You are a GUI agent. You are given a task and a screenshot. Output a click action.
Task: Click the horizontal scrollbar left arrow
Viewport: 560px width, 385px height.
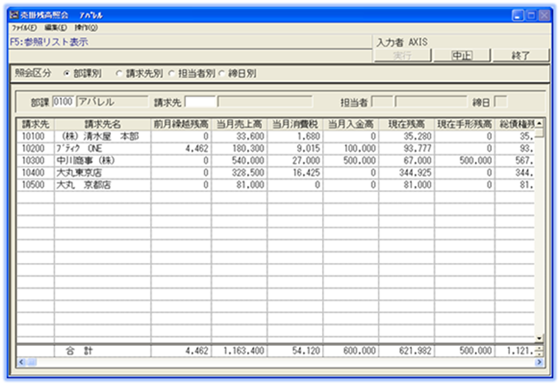21,362
